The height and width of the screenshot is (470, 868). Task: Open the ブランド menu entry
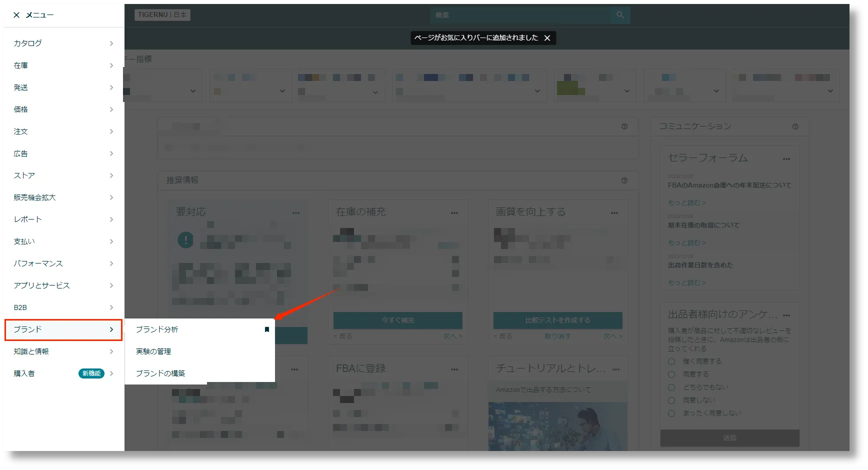[63, 330]
